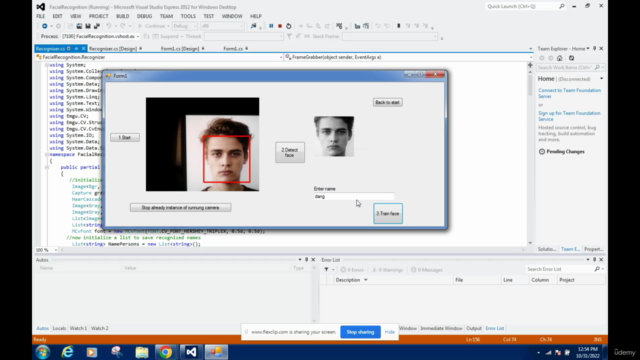Open the x86 platform dropdown

click(x=241, y=26)
